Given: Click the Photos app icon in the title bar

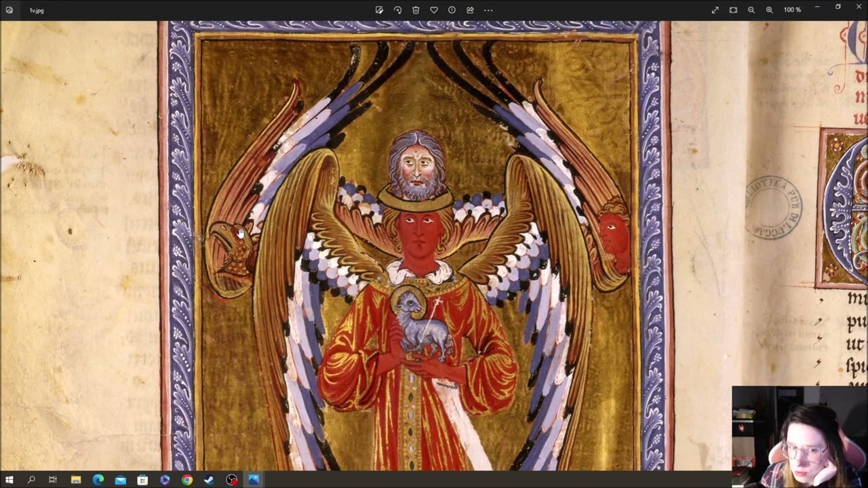Looking at the screenshot, I should [x=9, y=10].
